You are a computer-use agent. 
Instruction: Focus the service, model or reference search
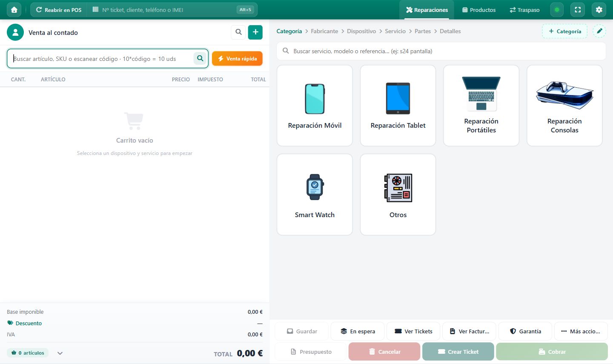(x=441, y=51)
